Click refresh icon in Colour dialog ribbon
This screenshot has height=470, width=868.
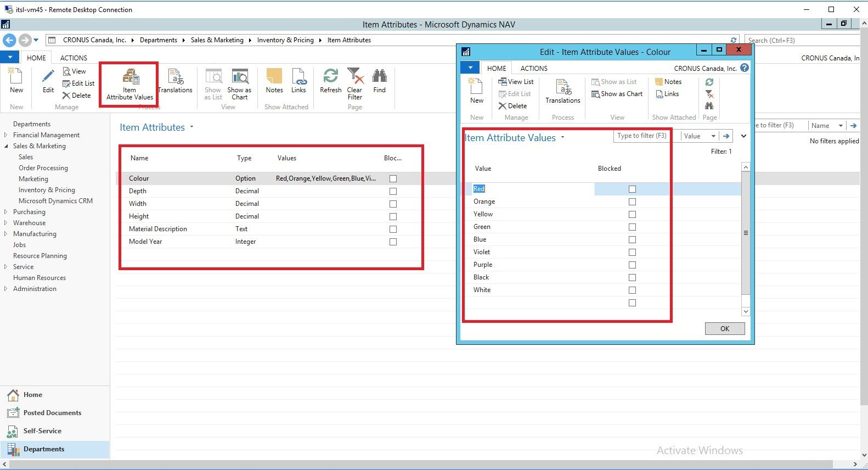point(709,82)
